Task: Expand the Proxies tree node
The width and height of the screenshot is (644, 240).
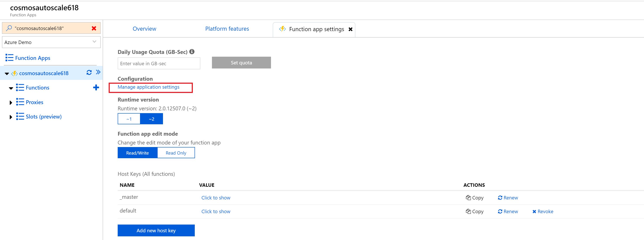Action: [11, 102]
